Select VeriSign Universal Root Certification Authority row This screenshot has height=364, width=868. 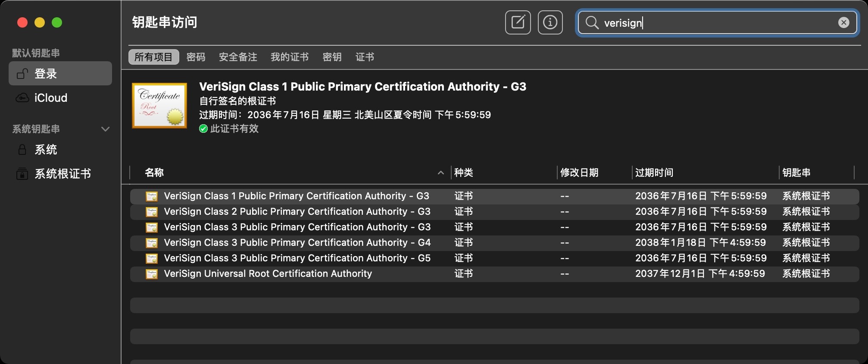[x=268, y=274]
